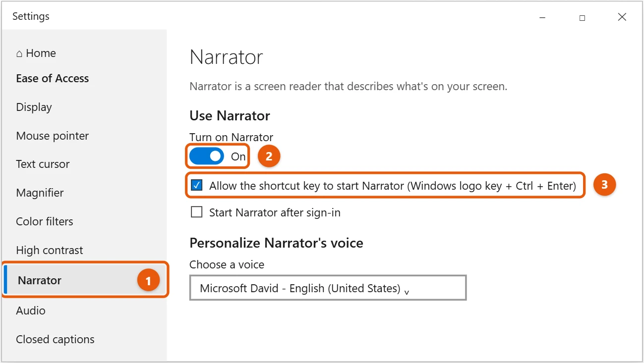Image resolution: width=644 pixels, height=363 pixels.
Task: Open the Choose a voice dropdown
Action: click(x=328, y=288)
